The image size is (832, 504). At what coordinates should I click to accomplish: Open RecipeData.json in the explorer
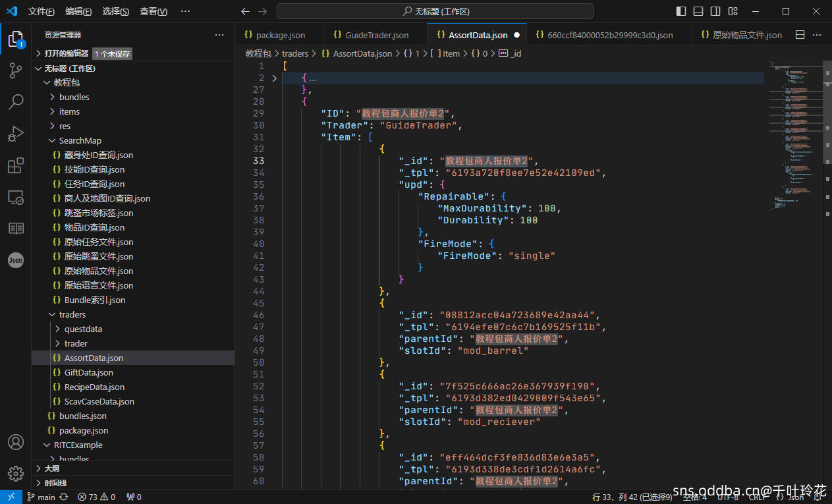click(x=133, y=387)
